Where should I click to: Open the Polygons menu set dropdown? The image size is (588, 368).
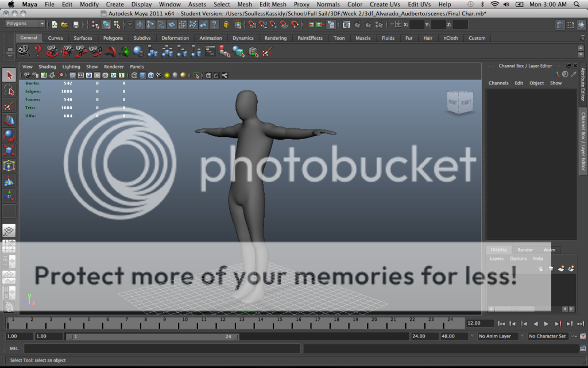click(x=25, y=24)
